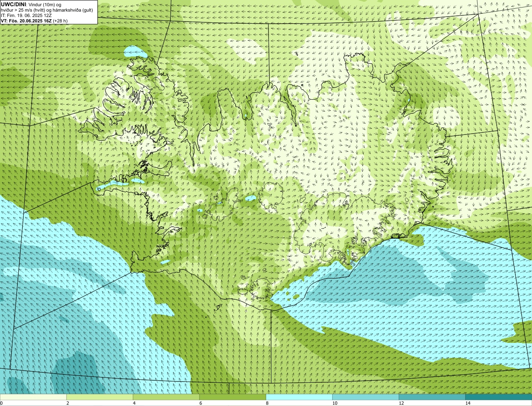Click the '2' label on the color scale
The image size is (532, 406).
point(67,403)
